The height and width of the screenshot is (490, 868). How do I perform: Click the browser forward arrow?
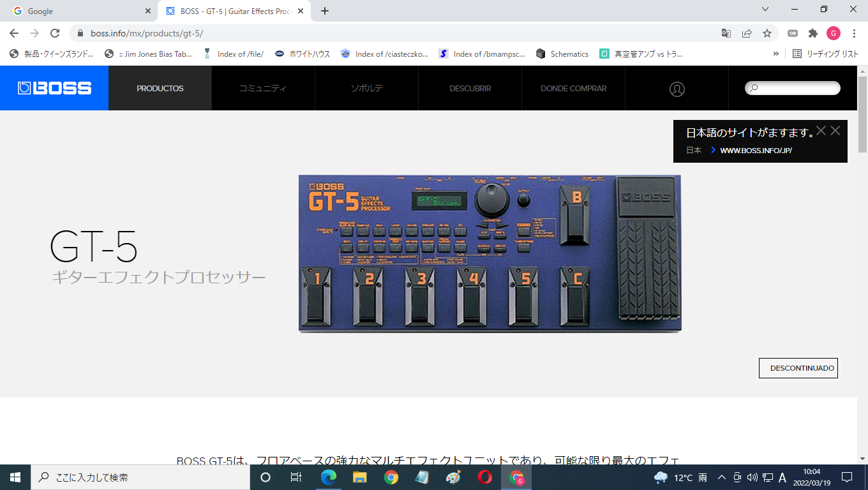34,33
